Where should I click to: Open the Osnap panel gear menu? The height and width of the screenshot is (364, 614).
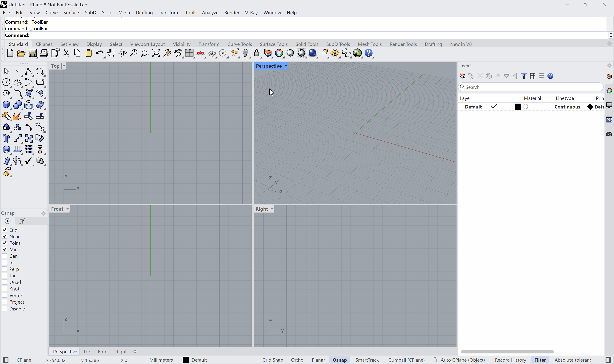point(43,213)
